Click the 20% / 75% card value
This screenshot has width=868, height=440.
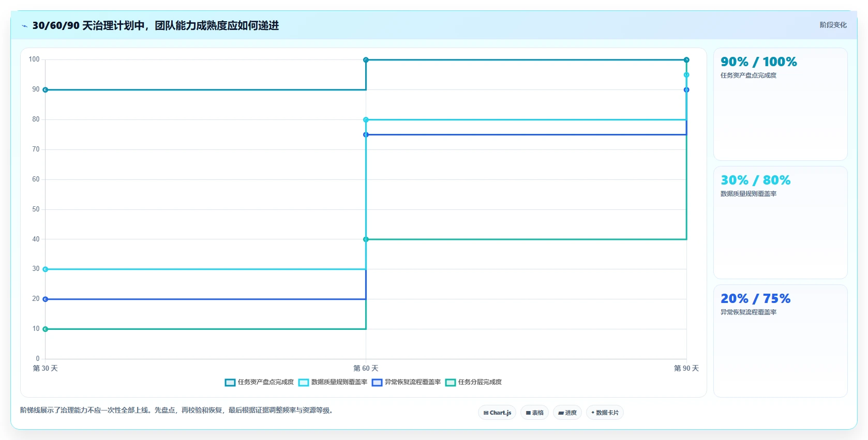coord(756,299)
